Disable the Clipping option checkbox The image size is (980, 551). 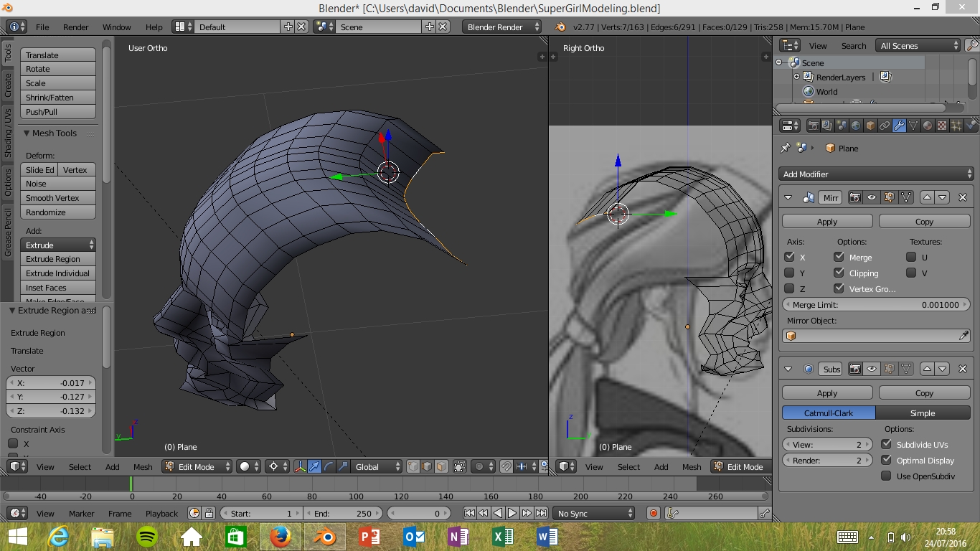[x=839, y=273]
